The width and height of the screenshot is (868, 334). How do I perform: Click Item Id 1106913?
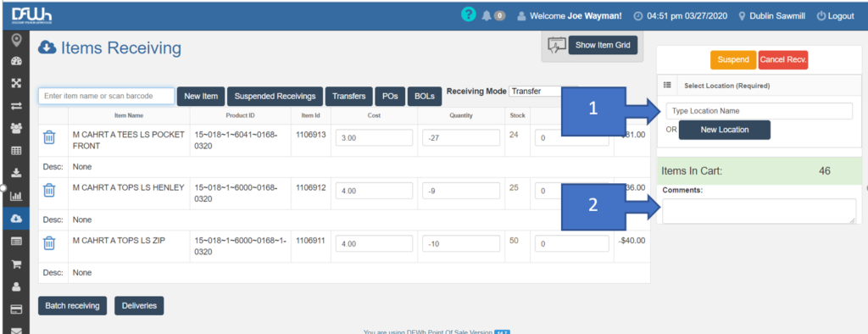(311, 135)
